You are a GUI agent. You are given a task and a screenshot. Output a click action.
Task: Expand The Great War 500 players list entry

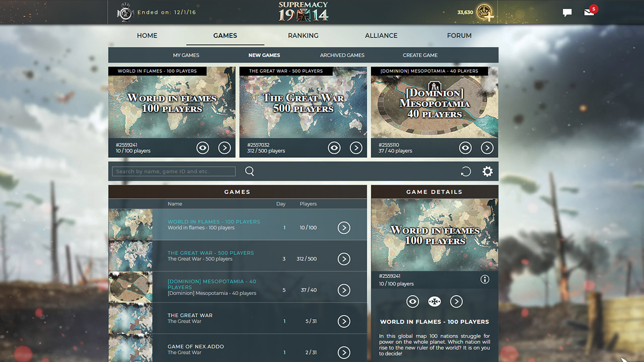pos(344,259)
